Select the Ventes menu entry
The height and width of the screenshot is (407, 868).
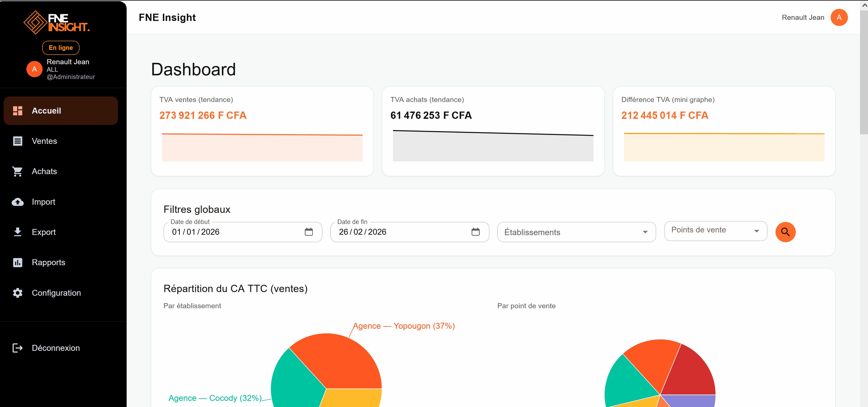coord(44,141)
